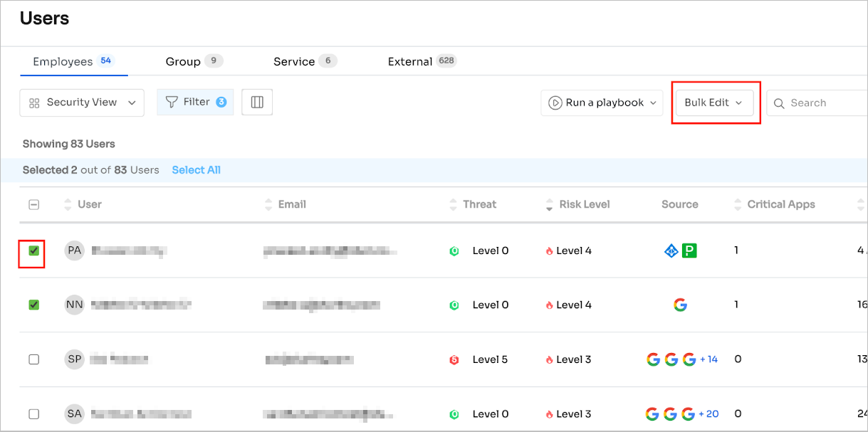Viewport: 868px width, 432px height.
Task: Click the Level 3 risk text in SP row
Action: (574, 359)
